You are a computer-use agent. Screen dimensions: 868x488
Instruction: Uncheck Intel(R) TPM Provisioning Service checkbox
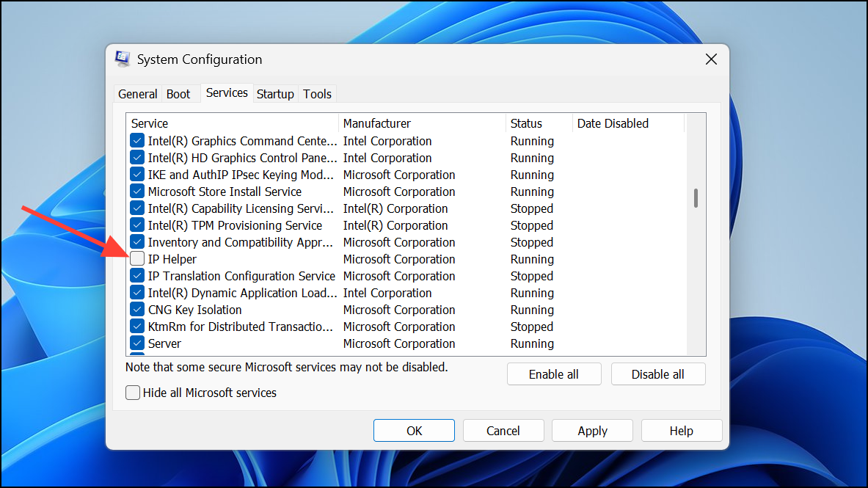pos(137,225)
